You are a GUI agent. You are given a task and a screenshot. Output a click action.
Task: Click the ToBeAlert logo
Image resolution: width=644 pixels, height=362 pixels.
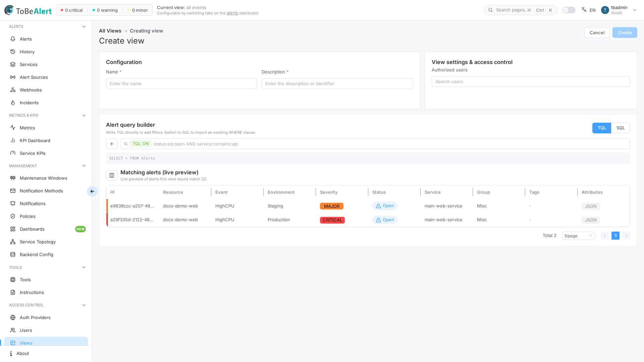(x=28, y=10)
